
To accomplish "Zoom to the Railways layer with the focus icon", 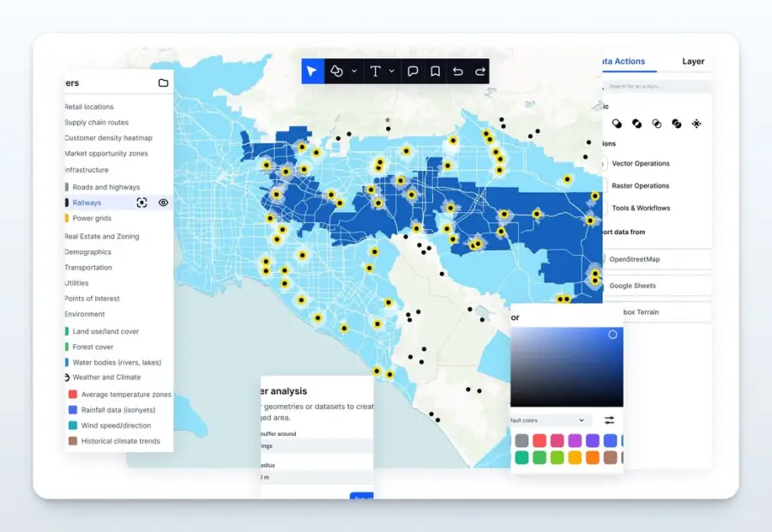I will point(142,203).
